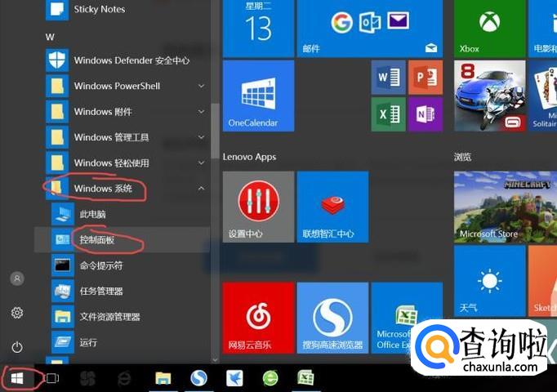
Task: Open 控制面板 entry
Action: (x=122, y=239)
